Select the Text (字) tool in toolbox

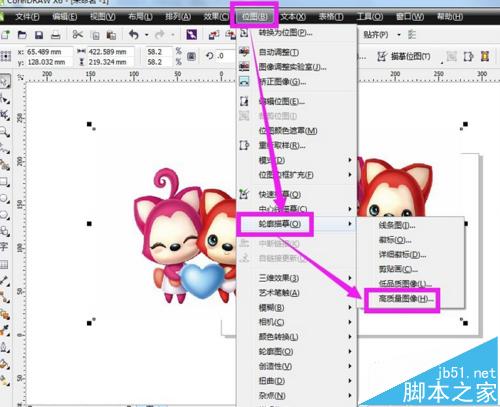[x=4, y=247]
